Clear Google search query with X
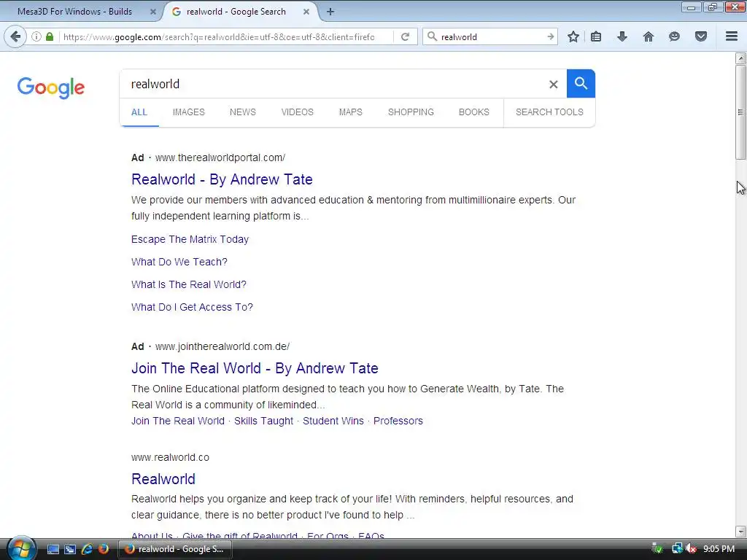The width and height of the screenshot is (747, 560). [553, 85]
